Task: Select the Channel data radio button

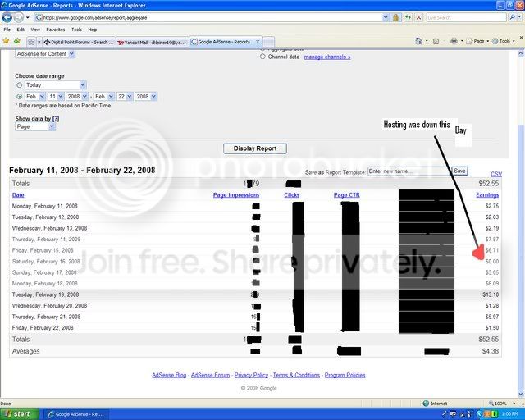Action: [262, 57]
